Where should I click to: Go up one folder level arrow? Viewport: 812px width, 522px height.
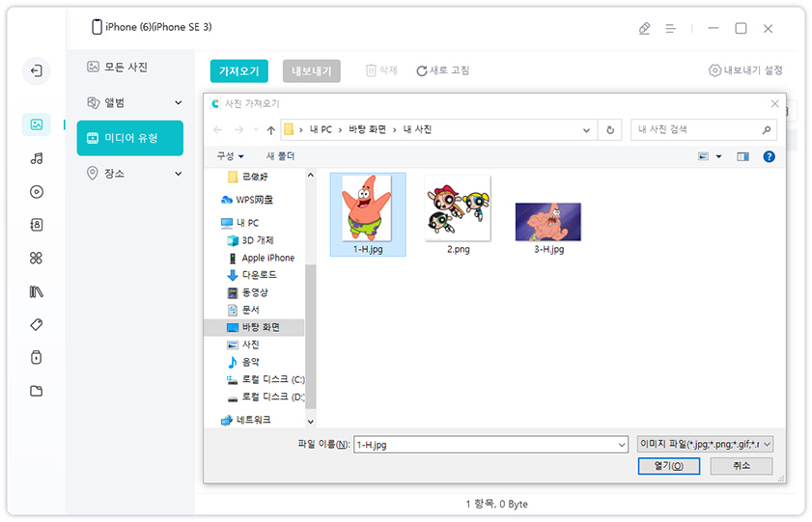pos(271,130)
